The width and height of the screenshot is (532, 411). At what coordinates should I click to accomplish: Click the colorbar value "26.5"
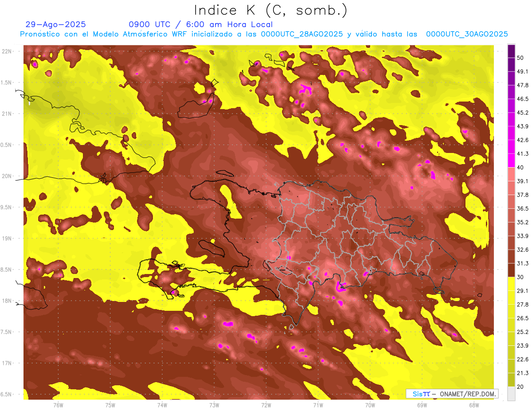pyautogui.click(x=523, y=318)
